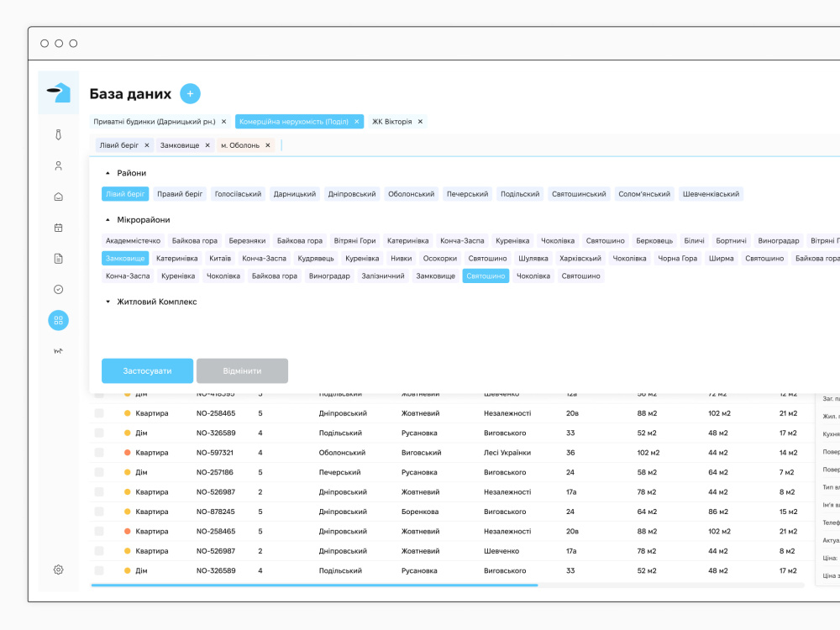Click the house logo in sidebar
The image size is (840, 630).
(x=59, y=92)
